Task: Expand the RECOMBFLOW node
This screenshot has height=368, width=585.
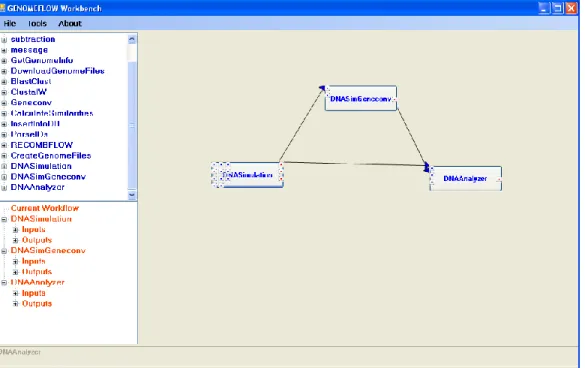Action: (x=4, y=145)
